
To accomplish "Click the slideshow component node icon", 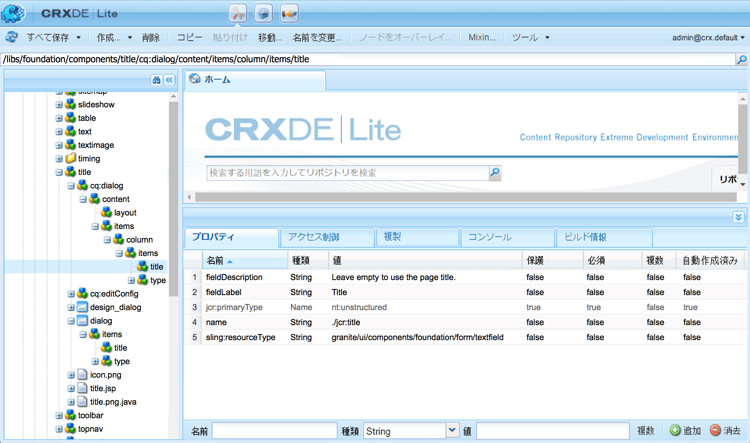I will pos(70,104).
